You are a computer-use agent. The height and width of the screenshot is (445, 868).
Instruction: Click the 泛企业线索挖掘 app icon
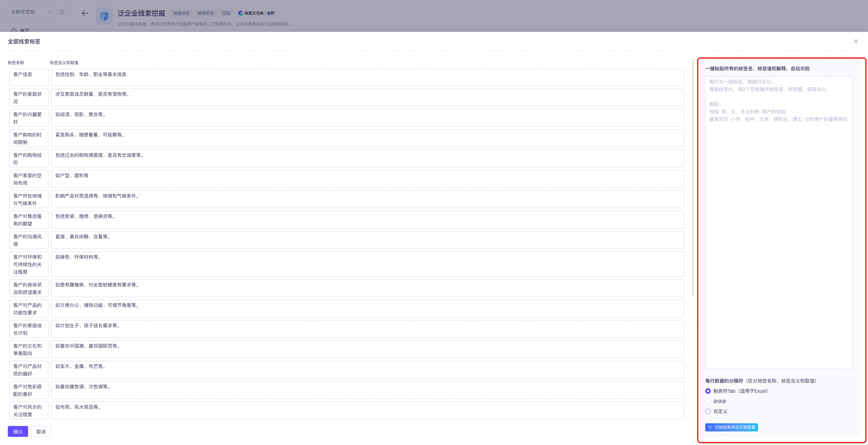(x=104, y=16)
